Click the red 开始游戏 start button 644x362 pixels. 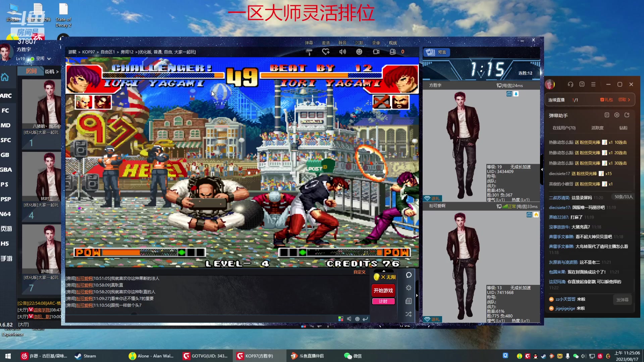383,291
